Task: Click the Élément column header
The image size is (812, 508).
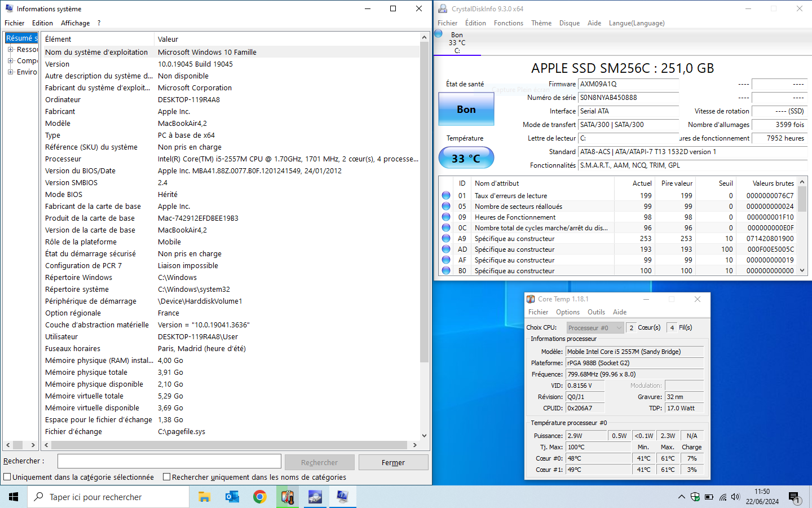Action: [98, 39]
